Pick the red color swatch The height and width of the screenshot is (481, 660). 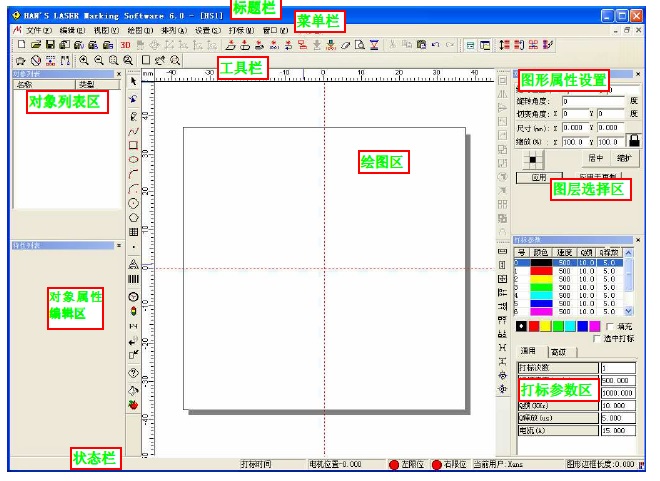(535, 326)
